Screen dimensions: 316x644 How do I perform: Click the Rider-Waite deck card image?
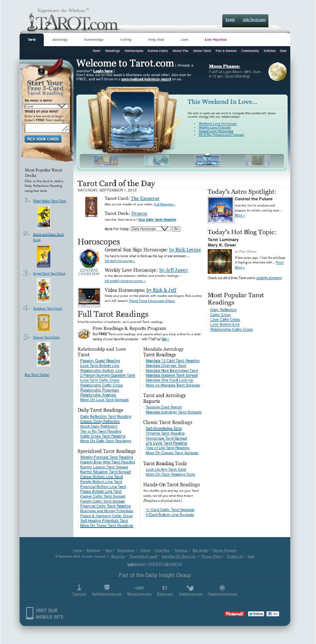[43, 217]
